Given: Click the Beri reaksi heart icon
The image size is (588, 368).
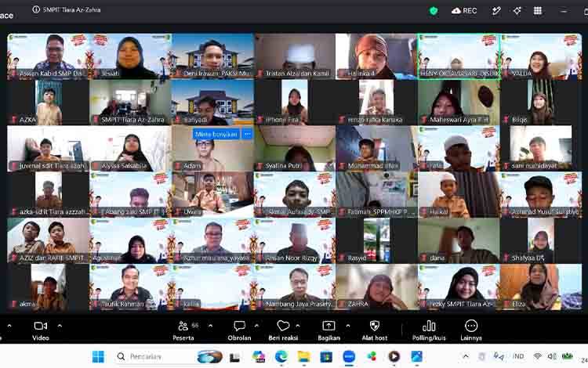Looking at the screenshot, I should [x=283, y=326].
